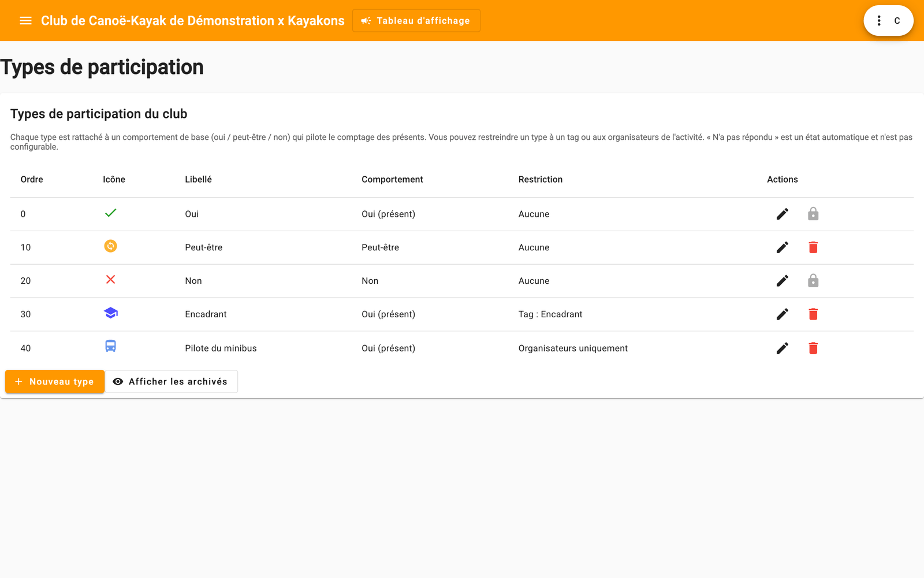
Task: Delete the Encadrant participation type
Action: pos(813,314)
